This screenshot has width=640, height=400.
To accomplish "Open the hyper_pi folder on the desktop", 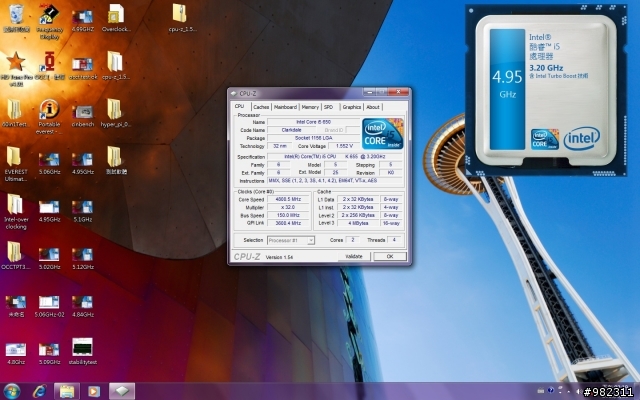I will tap(113, 108).
